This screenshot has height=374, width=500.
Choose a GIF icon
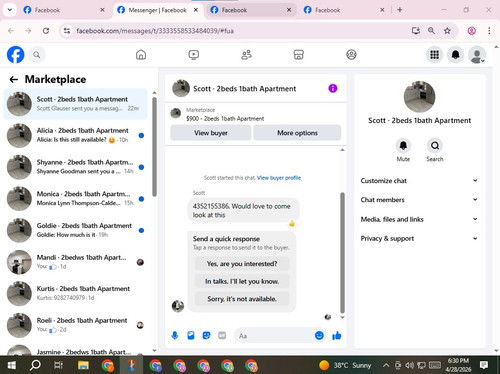pos(222,335)
